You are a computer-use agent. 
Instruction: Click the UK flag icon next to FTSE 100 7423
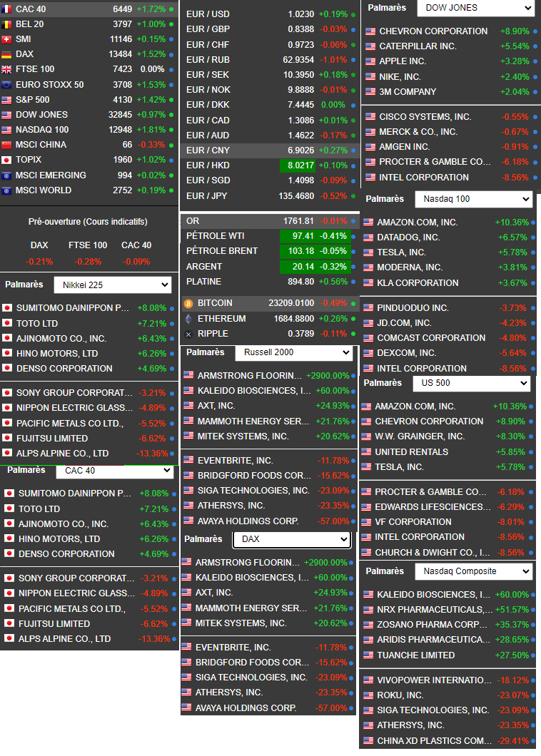[6, 69]
